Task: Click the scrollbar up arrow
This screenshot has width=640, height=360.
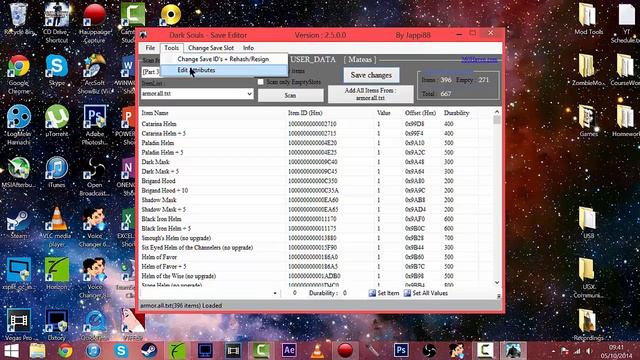Action: point(497,112)
